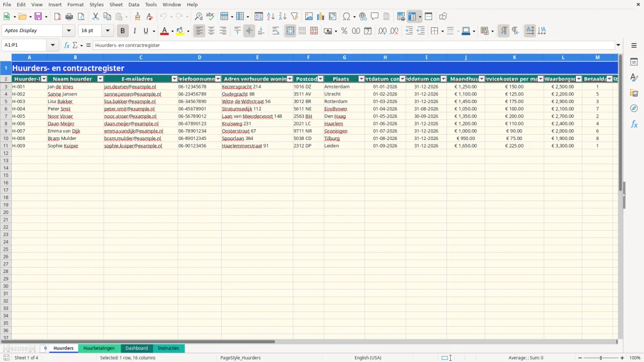
Task: Open filter dropdown for E-mailadres column
Action: coord(174,79)
